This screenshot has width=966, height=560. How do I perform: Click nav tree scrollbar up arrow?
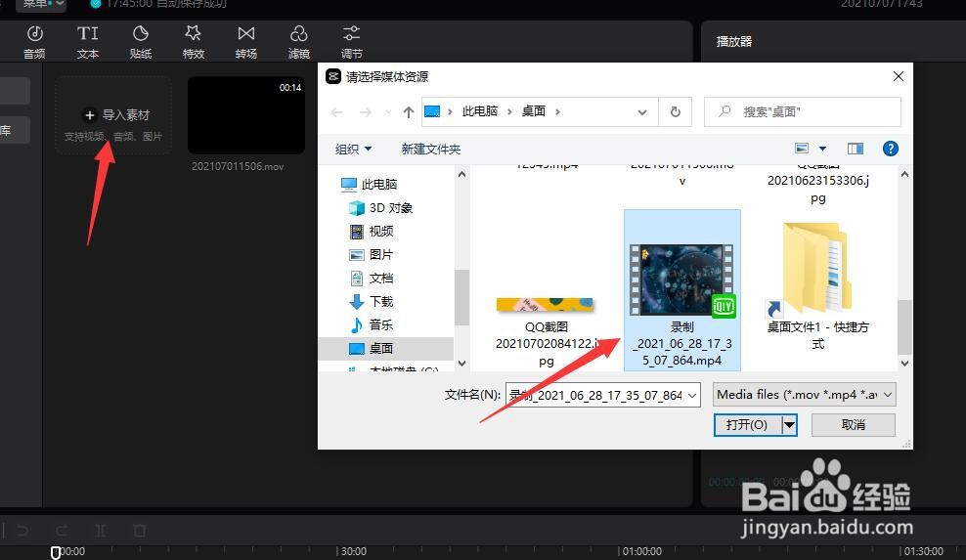coord(462,174)
